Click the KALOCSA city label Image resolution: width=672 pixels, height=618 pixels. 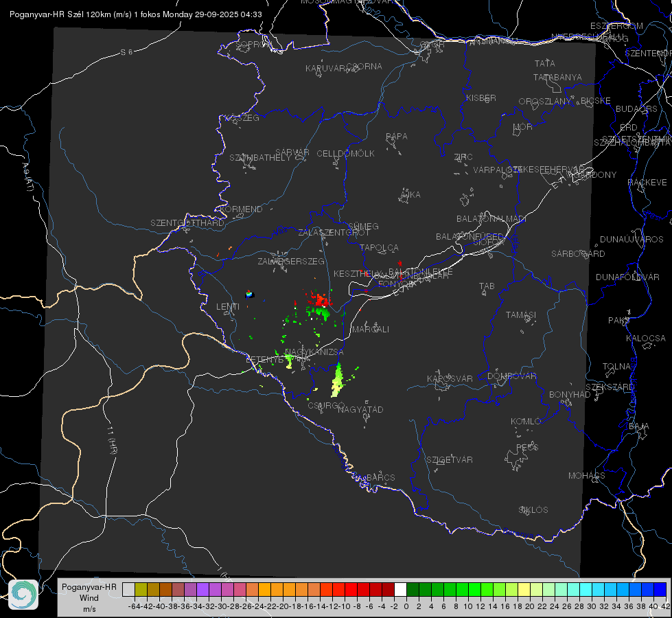pos(646,339)
